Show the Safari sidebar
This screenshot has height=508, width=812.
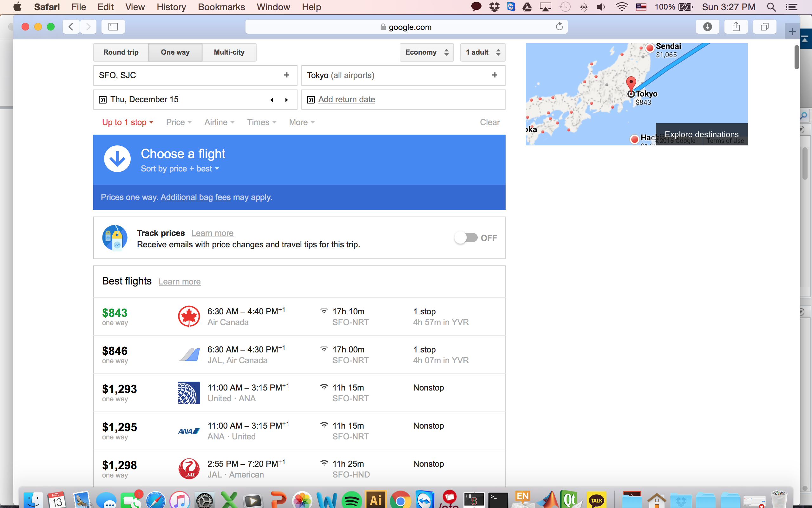[113, 27]
